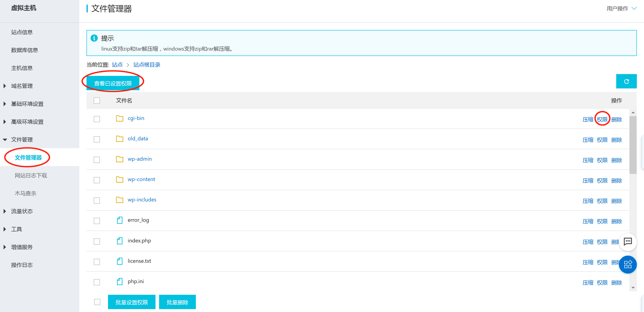Click the index.php file icon

point(120,241)
